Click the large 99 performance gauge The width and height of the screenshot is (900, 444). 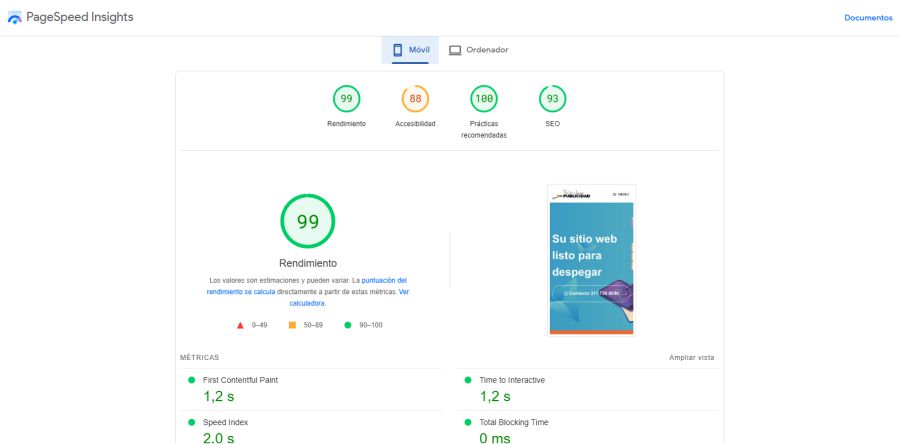click(x=307, y=222)
